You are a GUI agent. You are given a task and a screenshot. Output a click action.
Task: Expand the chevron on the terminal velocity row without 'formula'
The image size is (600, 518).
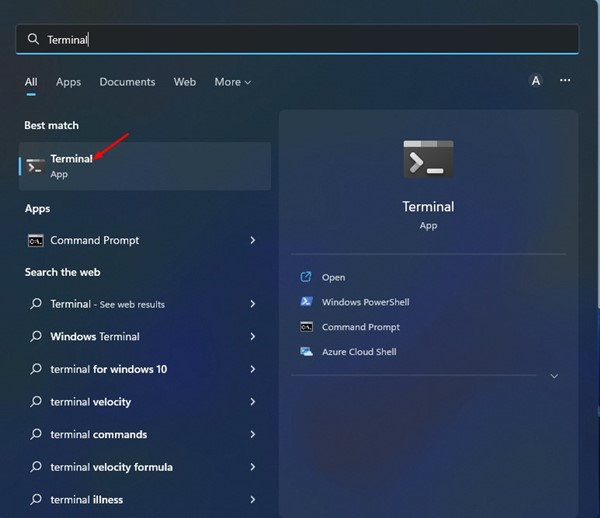[253, 401]
